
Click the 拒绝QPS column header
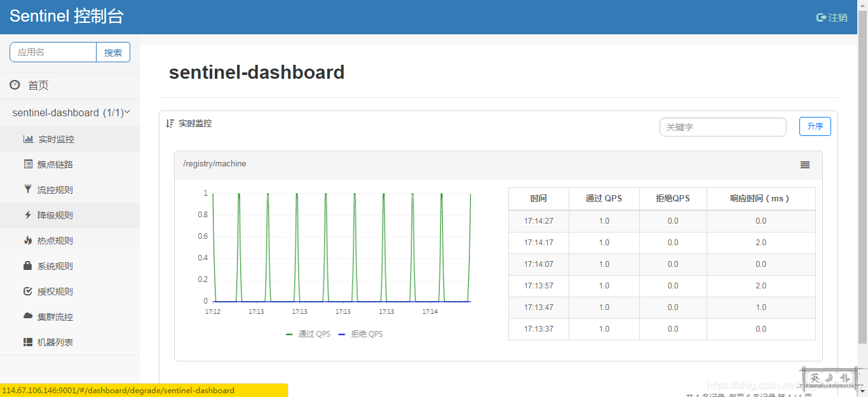point(673,199)
